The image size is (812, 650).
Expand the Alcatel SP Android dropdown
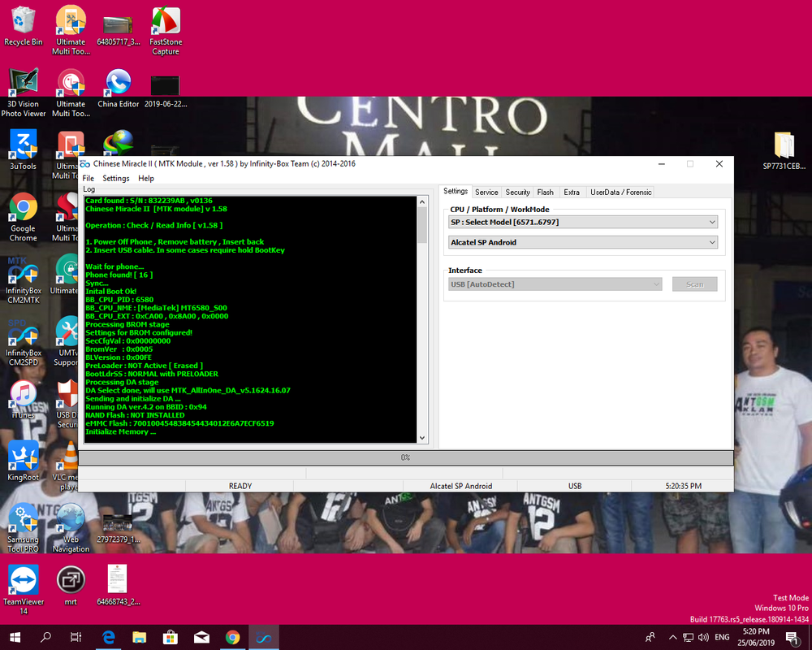coord(582,242)
